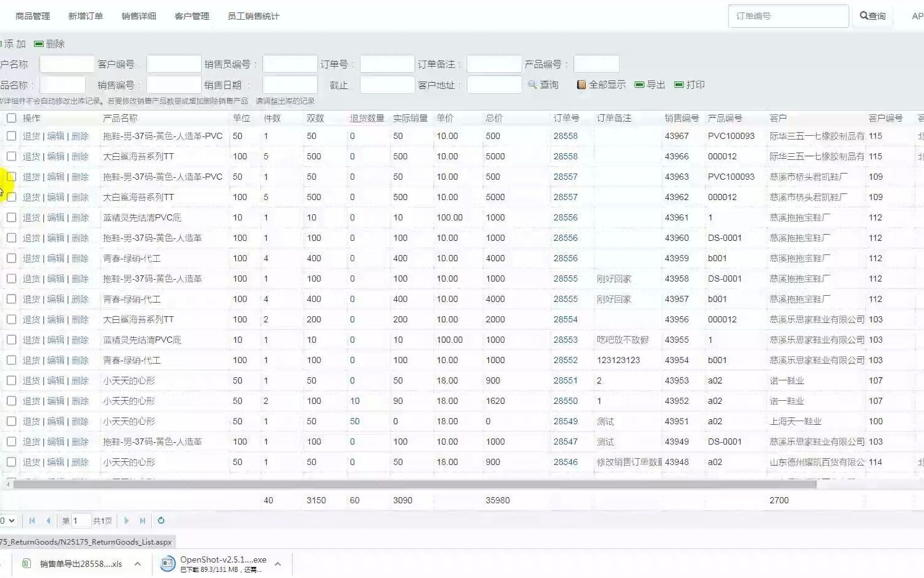Click return quantity 10 in 28550 row
This screenshot has width=924, height=578.
click(355, 401)
